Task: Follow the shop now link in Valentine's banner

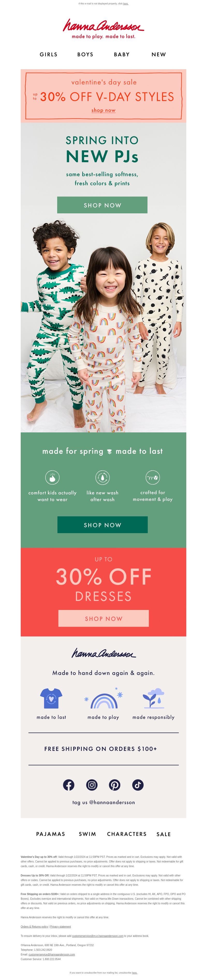Action: pyautogui.click(x=103, y=110)
